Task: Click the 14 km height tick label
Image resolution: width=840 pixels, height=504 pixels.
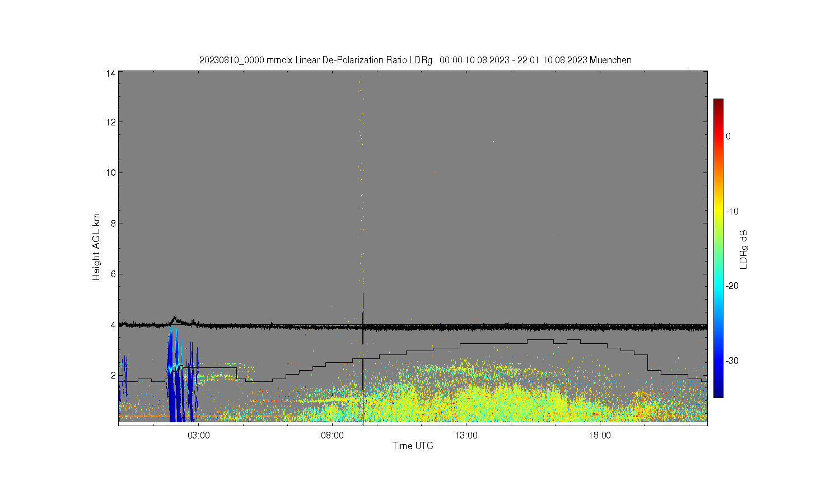Action: (111, 73)
